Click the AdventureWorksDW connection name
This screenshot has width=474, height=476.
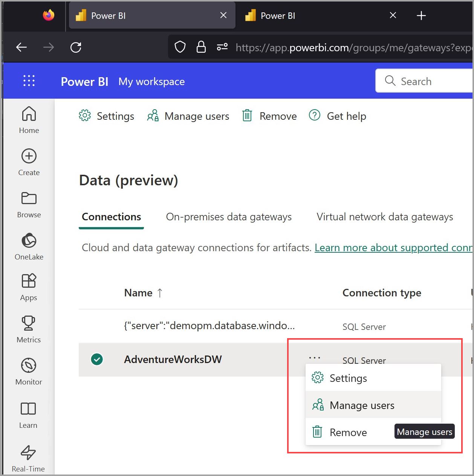pos(173,359)
